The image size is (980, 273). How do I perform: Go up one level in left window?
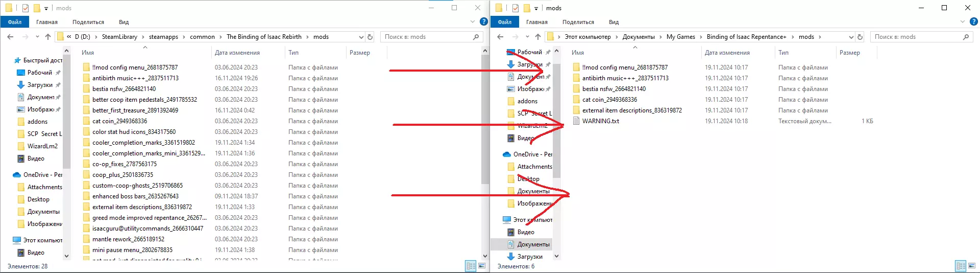click(x=48, y=37)
